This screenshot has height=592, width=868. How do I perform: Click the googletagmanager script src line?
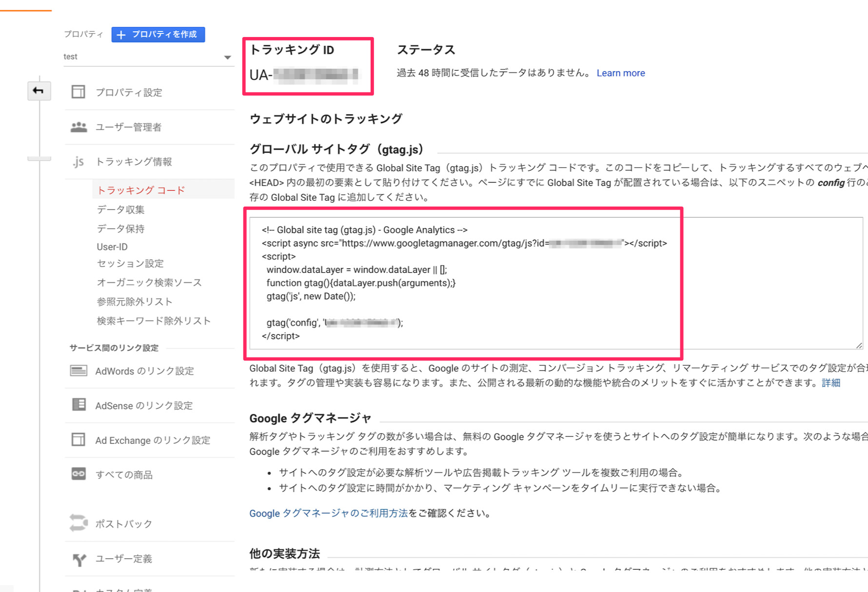tap(464, 243)
